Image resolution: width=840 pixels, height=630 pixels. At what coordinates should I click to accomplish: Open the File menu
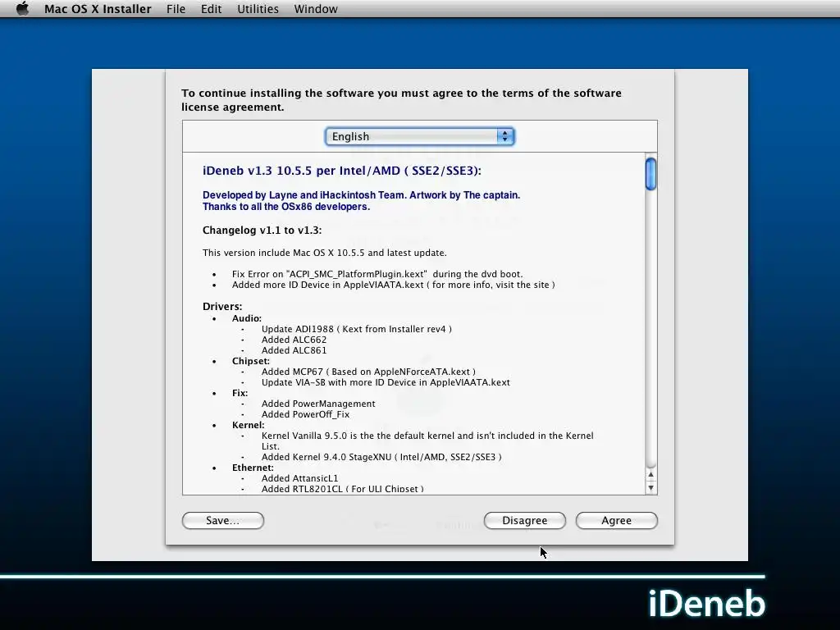(x=176, y=9)
